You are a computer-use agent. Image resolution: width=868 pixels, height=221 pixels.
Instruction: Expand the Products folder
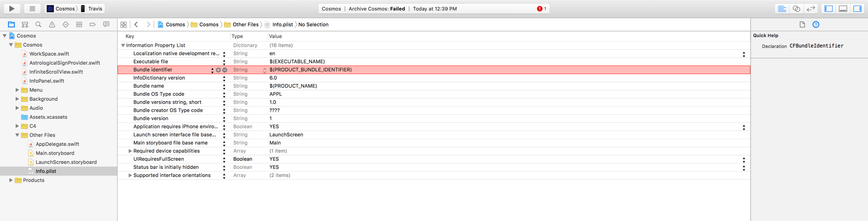tap(11, 180)
